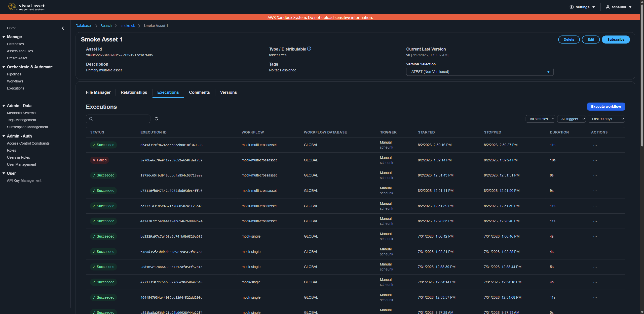Collapse the side navigation with the chevron

[x=63, y=28]
